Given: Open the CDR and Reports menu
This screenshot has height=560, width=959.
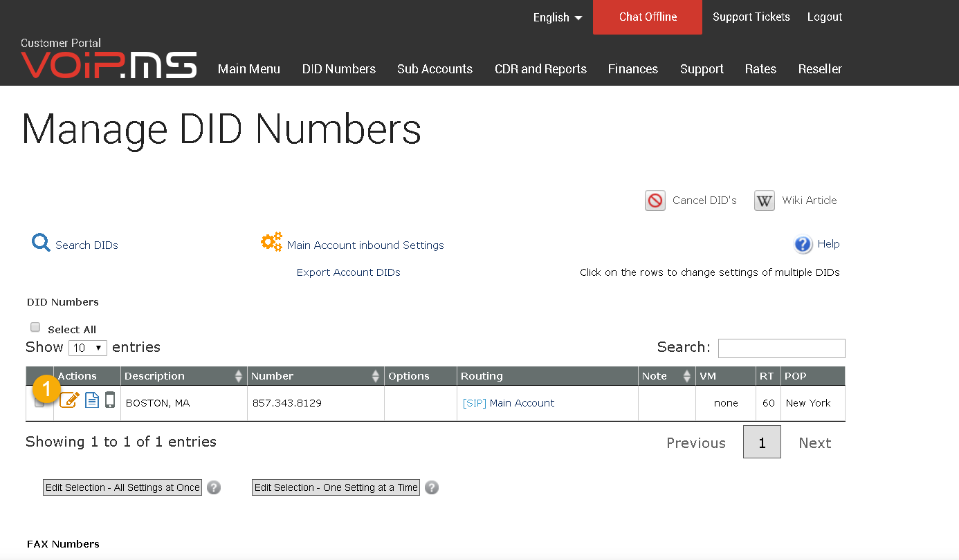Looking at the screenshot, I should (x=540, y=69).
